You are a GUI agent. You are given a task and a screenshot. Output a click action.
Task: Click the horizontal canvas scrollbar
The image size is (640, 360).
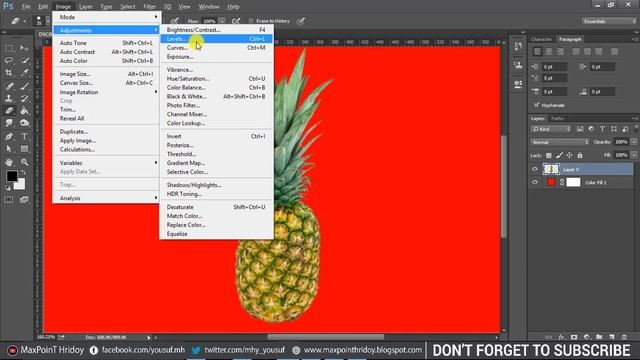(325, 337)
